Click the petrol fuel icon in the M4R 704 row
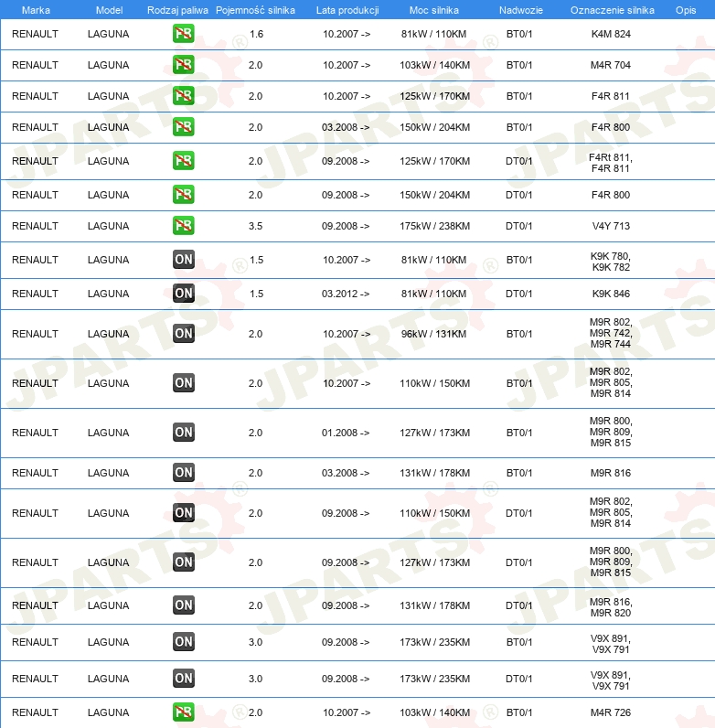This screenshot has width=715, height=728. 184,65
